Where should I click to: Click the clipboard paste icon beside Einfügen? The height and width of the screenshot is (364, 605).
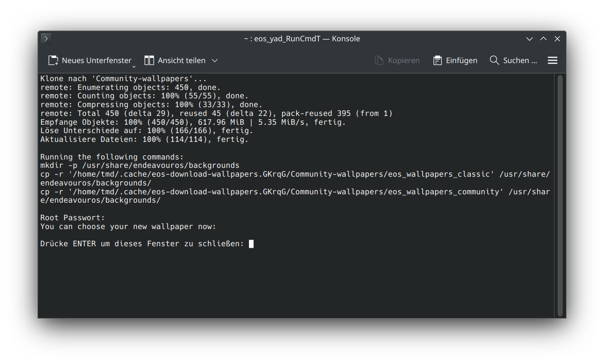coord(438,61)
